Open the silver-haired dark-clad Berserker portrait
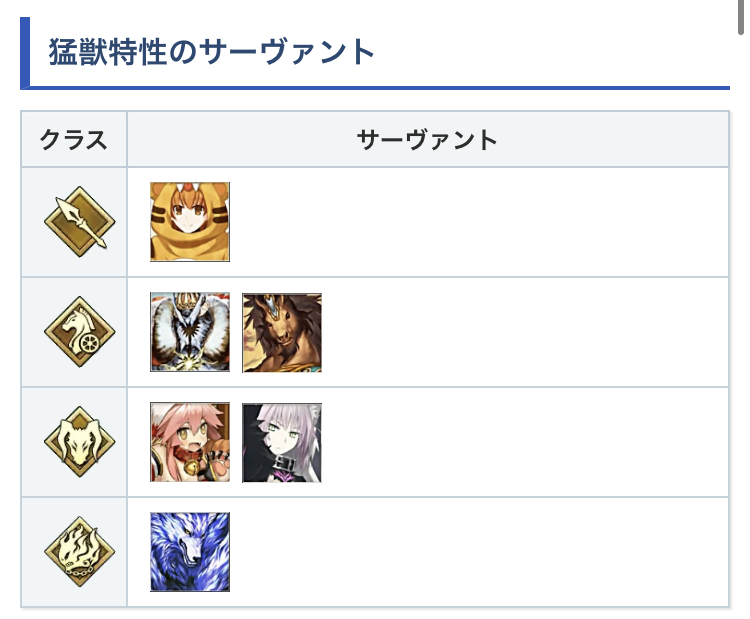Screen dimensions: 750x619 click(x=282, y=442)
